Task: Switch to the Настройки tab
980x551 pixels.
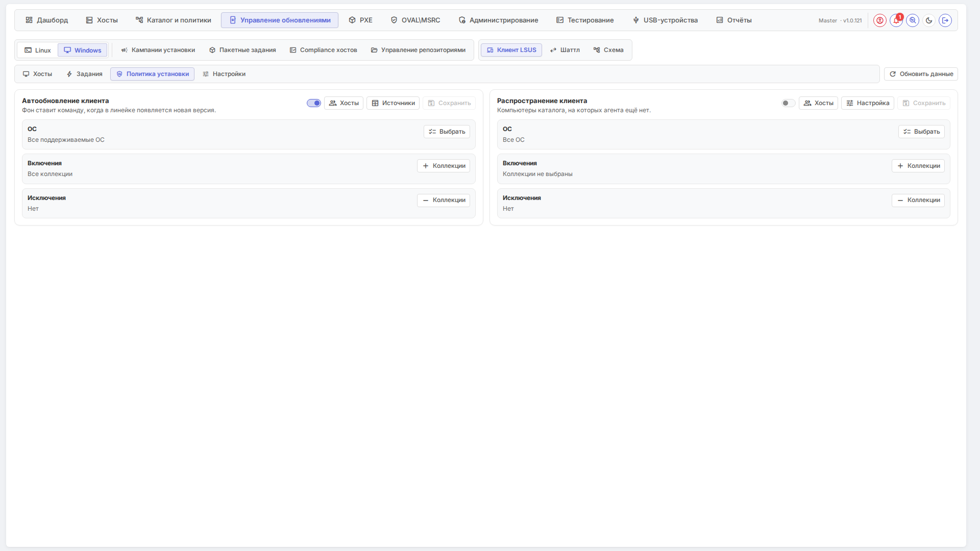Action: [224, 74]
